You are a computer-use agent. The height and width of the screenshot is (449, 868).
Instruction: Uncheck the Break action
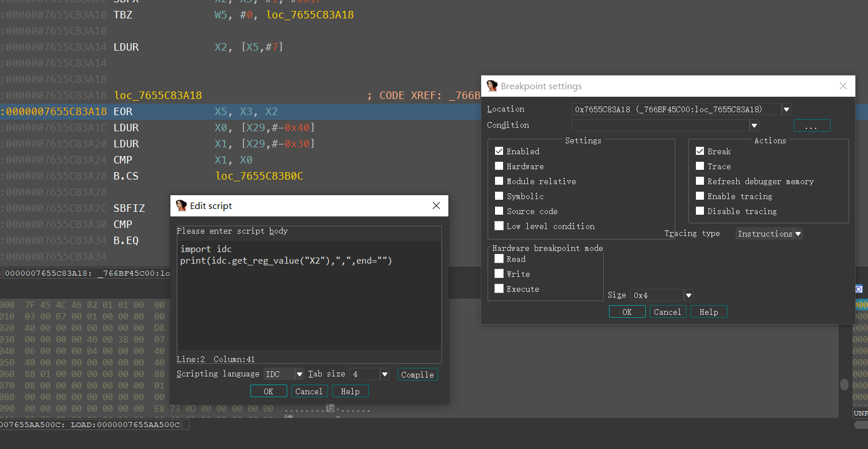pyautogui.click(x=700, y=151)
